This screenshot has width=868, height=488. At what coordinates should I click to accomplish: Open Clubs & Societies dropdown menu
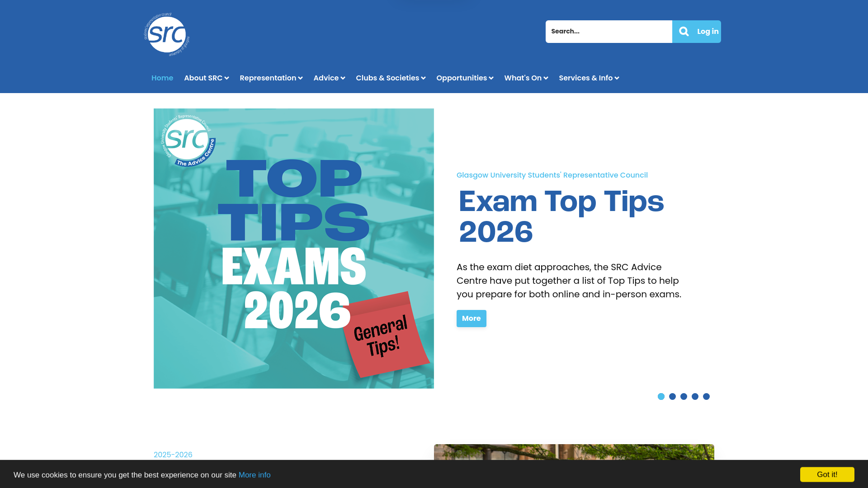click(391, 78)
